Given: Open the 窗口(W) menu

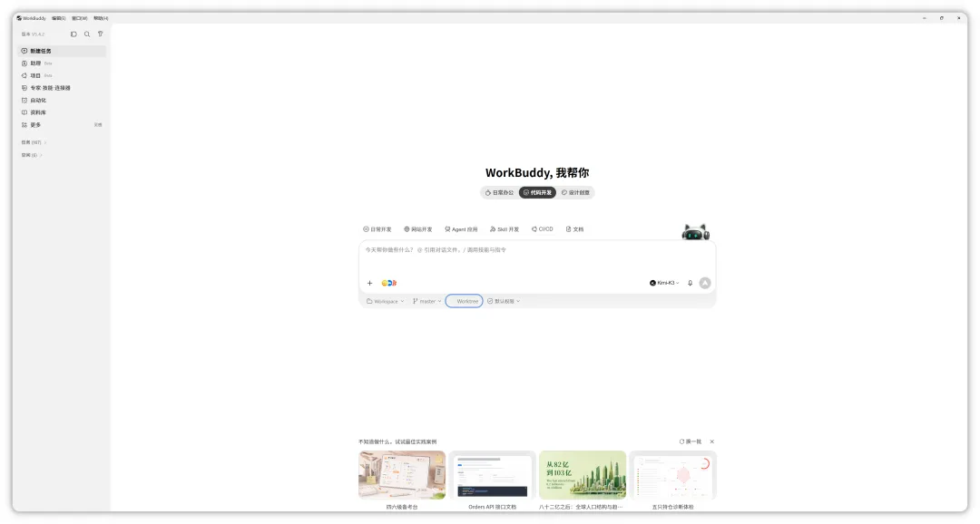Looking at the screenshot, I should click(x=79, y=18).
